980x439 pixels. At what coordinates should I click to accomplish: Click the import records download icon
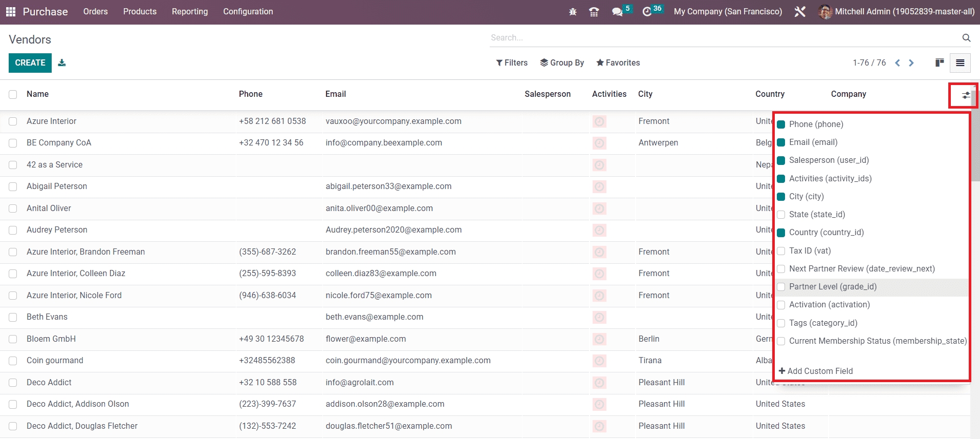coord(62,62)
